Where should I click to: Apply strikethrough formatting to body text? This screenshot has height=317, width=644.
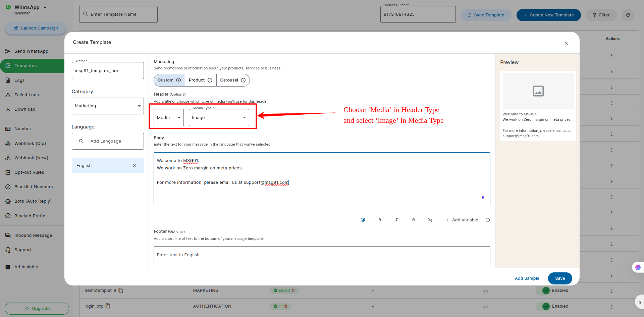[414, 220]
